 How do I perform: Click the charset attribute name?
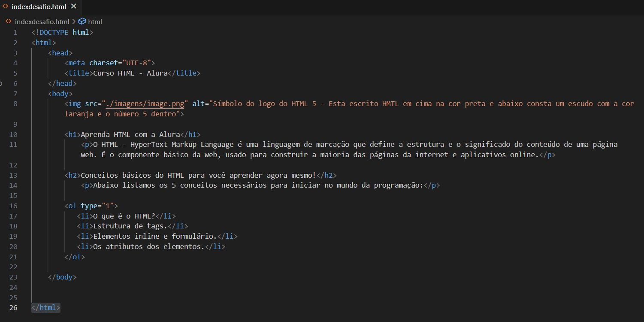point(104,63)
